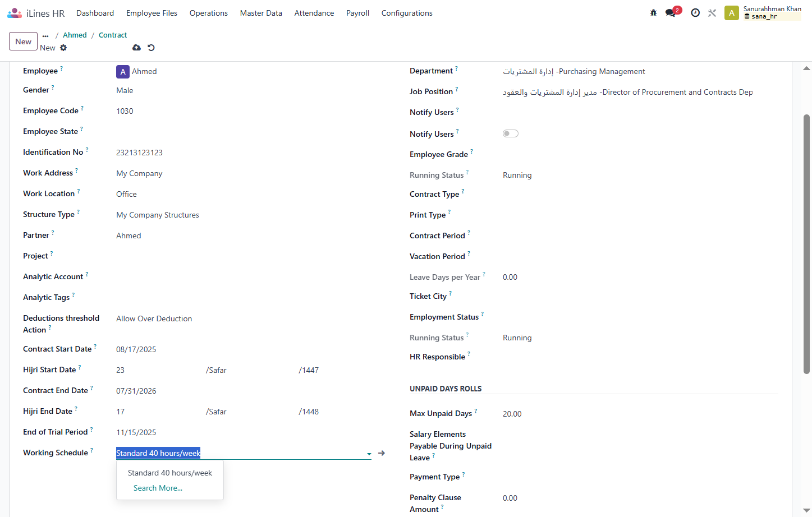Click the vertical scrollbar thumb
This screenshot has height=517, width=812.
pyautogui.click(x=806, y=244)
